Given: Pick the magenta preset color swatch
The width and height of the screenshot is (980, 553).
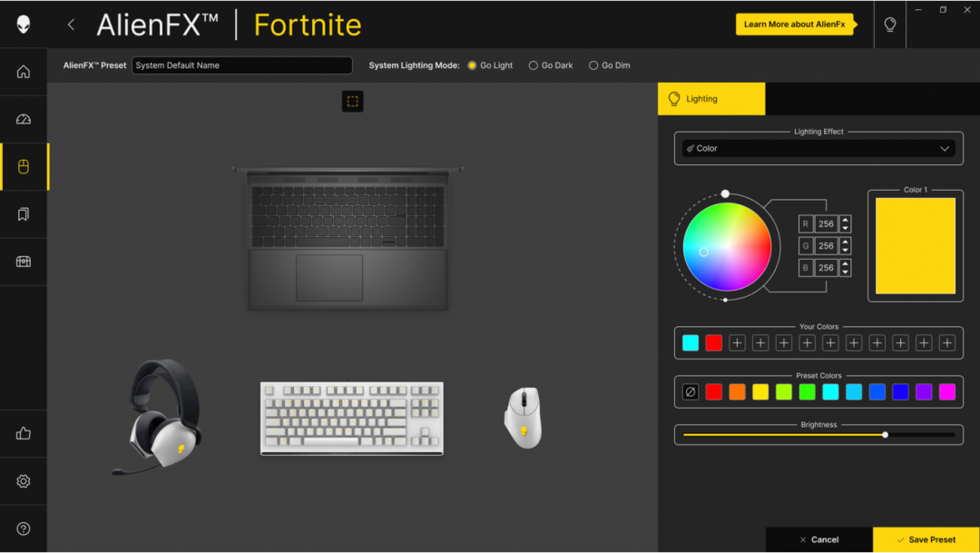Looking at the screenshot, I should (x=947, y=392).
